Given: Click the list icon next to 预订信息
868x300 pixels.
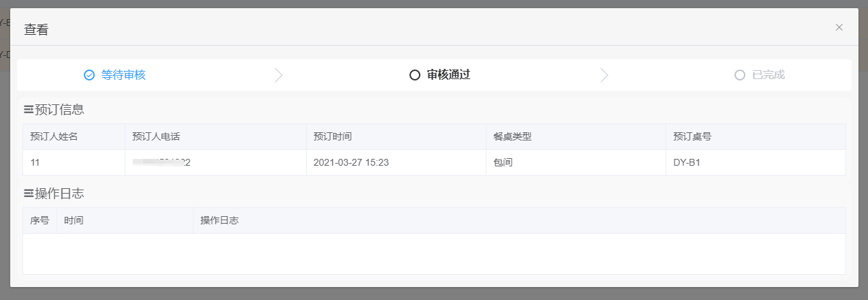Looking at the screenshot, I should click(29, 109).
